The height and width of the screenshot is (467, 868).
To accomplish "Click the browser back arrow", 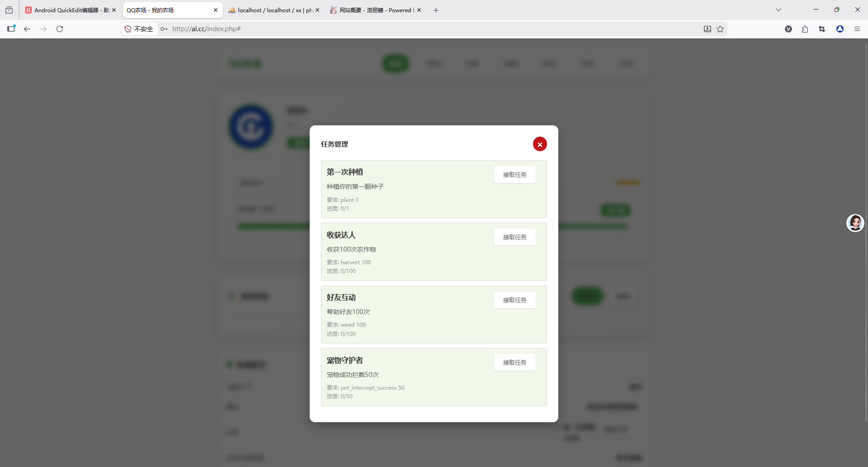I will click(27, 29).
